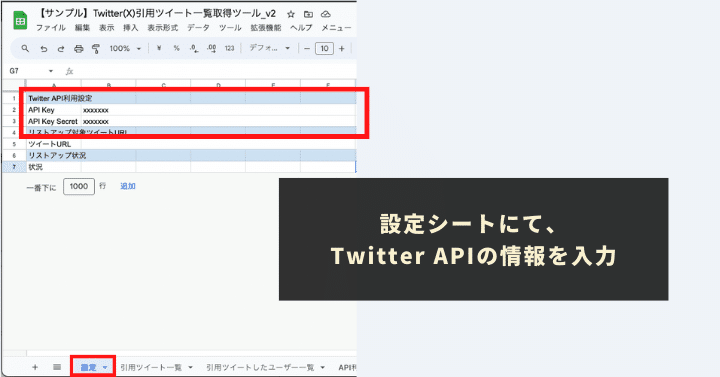Open the 拡張機能 menu
This screenshot has width=720, height=377.
[x=266, y=28]
